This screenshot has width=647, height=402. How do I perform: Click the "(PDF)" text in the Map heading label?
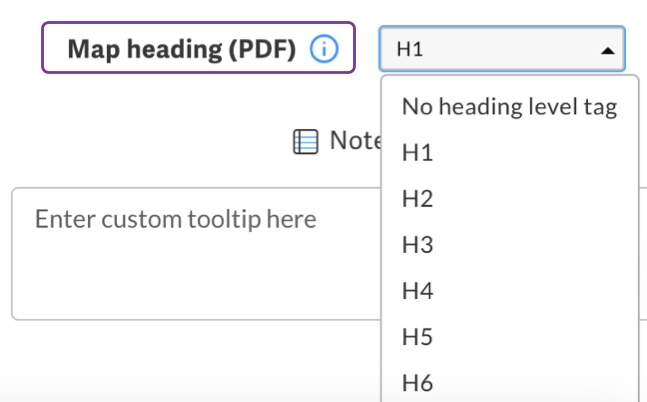pos(262,50)
